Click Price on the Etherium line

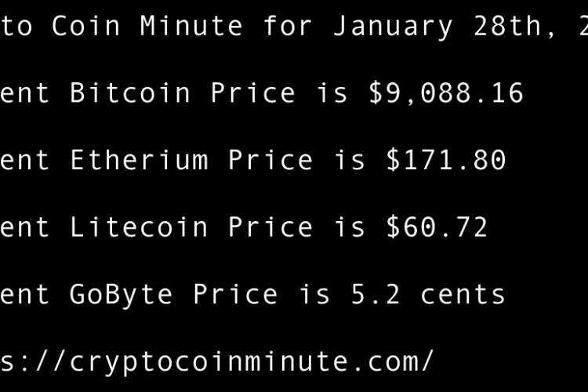click(x=270, y=161)
